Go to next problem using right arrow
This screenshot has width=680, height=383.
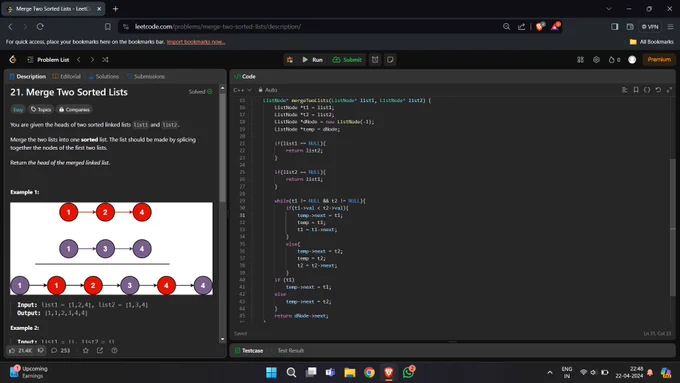(92, 59)
